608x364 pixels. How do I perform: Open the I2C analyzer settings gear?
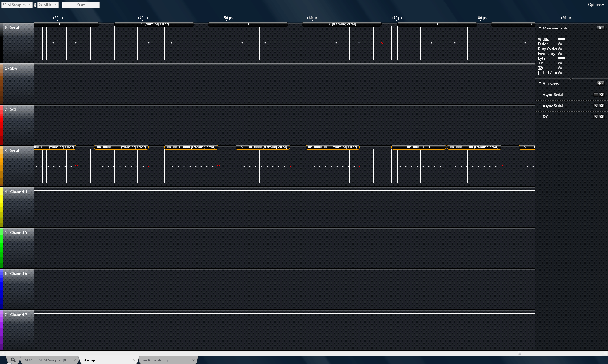(602, 117)
